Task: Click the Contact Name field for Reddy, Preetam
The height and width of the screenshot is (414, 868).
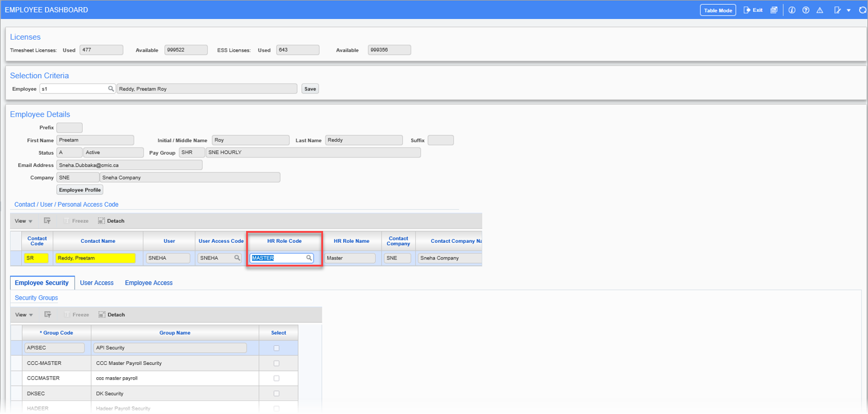Action: click(95, 258)
